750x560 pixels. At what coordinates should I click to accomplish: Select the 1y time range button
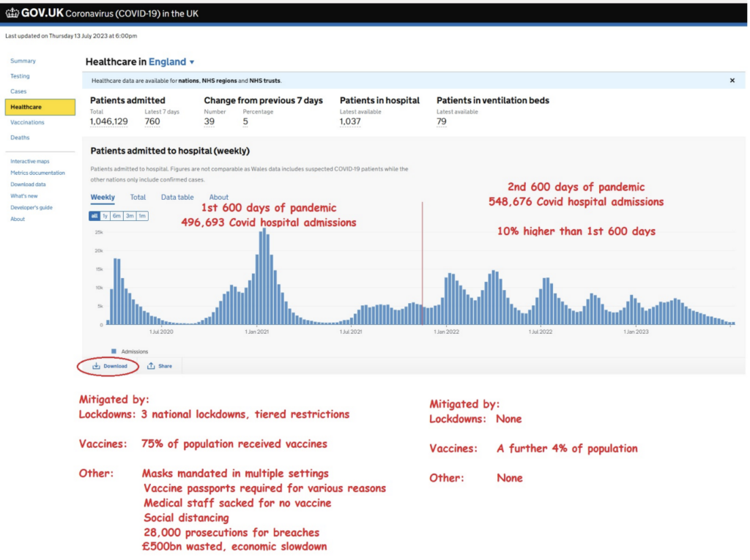105,216
